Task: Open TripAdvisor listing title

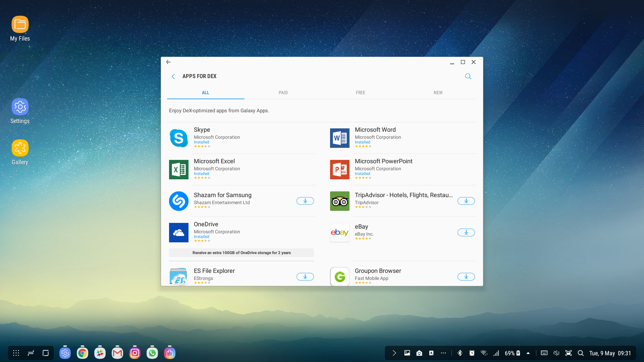Action: point(404,195)
